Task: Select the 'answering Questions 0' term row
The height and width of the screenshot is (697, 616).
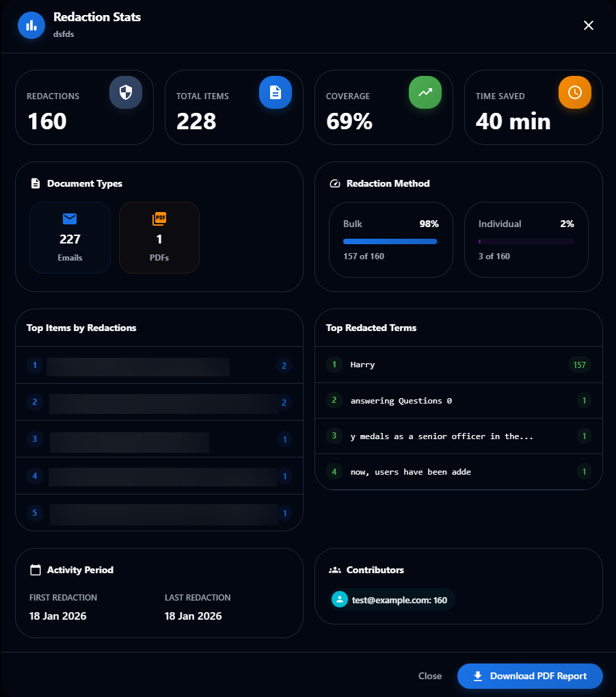Action: [459, 401]
